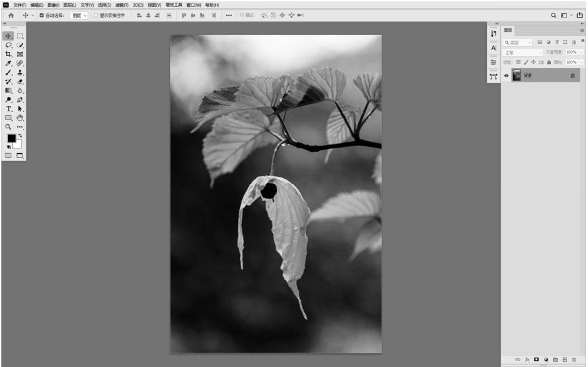Toggle lock image pixels brush icon
The width and height of the screenshot is (588, 367).
526,62
